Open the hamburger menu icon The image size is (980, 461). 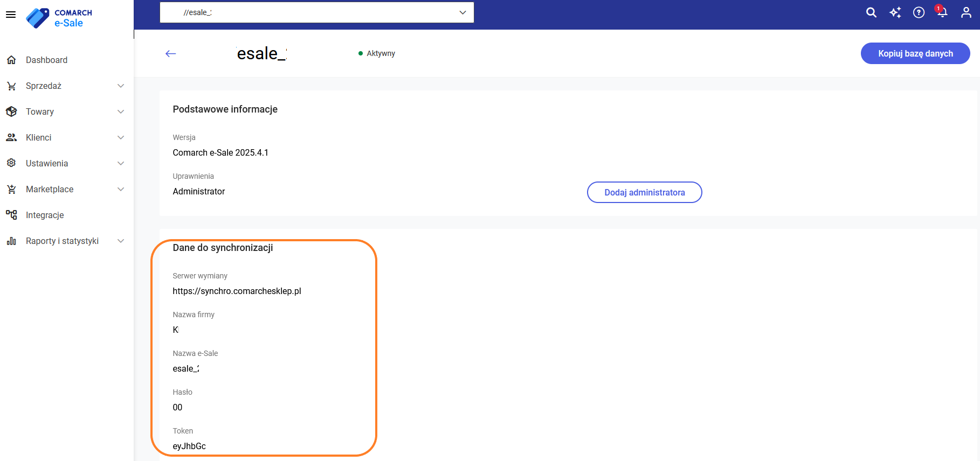coord(11,15)
